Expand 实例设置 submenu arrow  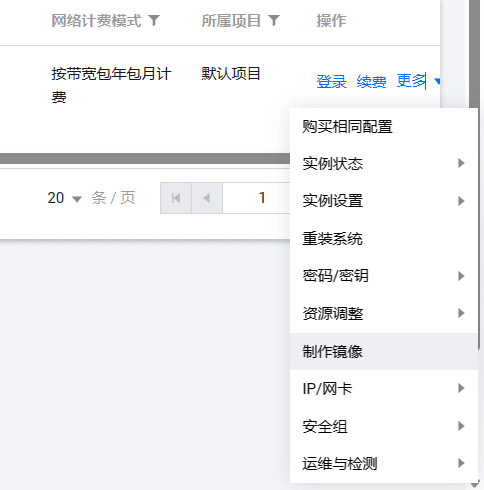[x=461, y=201]
